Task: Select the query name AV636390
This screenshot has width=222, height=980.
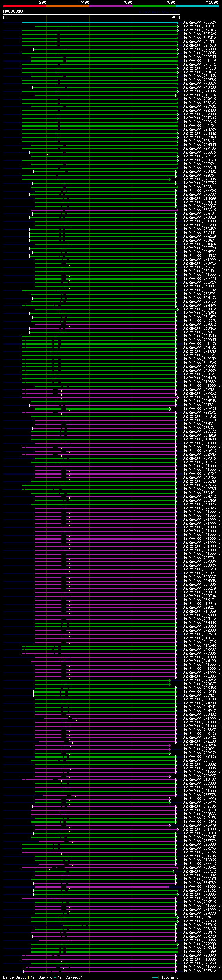Action: coord(13,11)
